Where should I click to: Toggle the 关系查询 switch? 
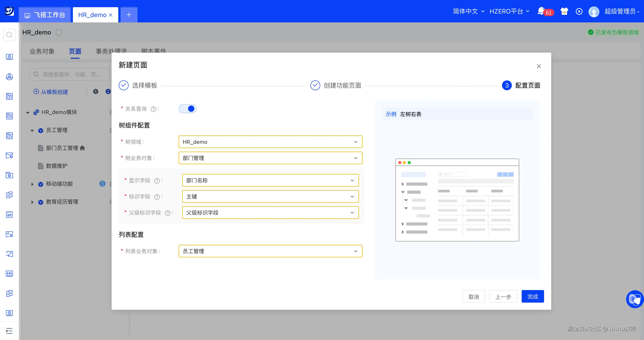(x=188, y=109)
